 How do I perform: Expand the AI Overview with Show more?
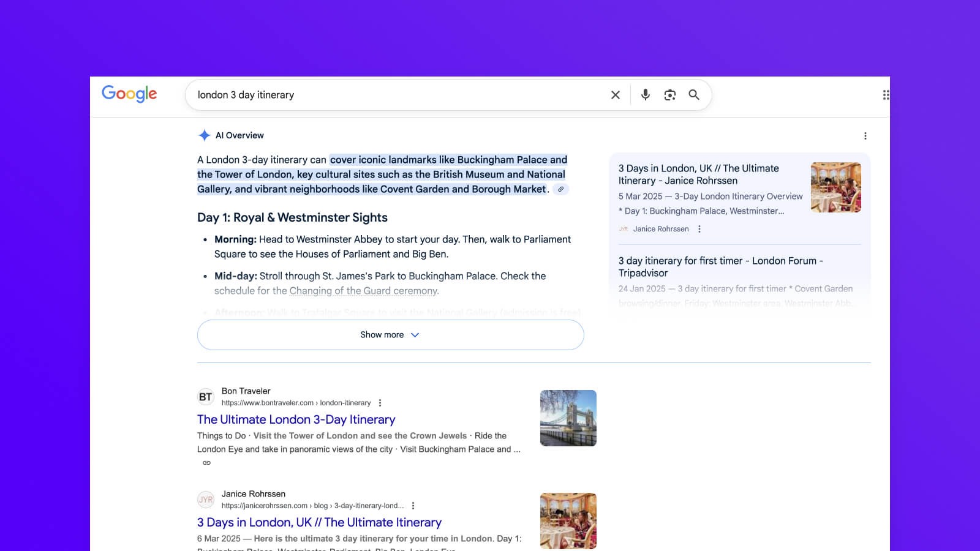(390, 335)
